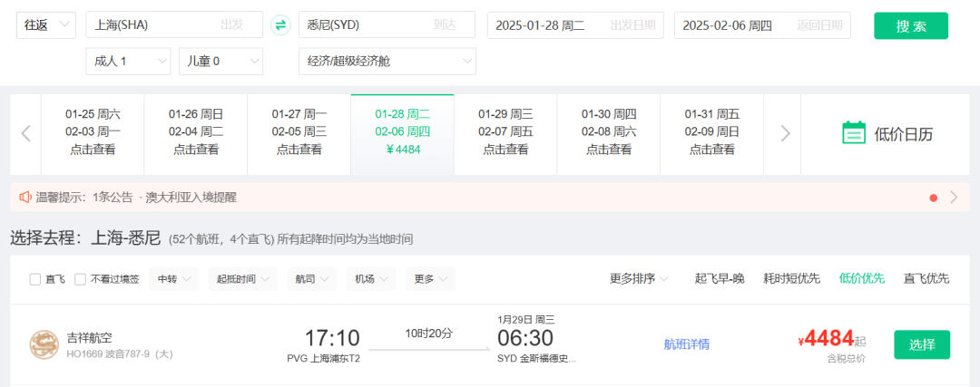The width and height of the screenshot is (980, 387).
Task: Expand the 成人 1 passenger dropdown
Action: click(x=127, y=62)
